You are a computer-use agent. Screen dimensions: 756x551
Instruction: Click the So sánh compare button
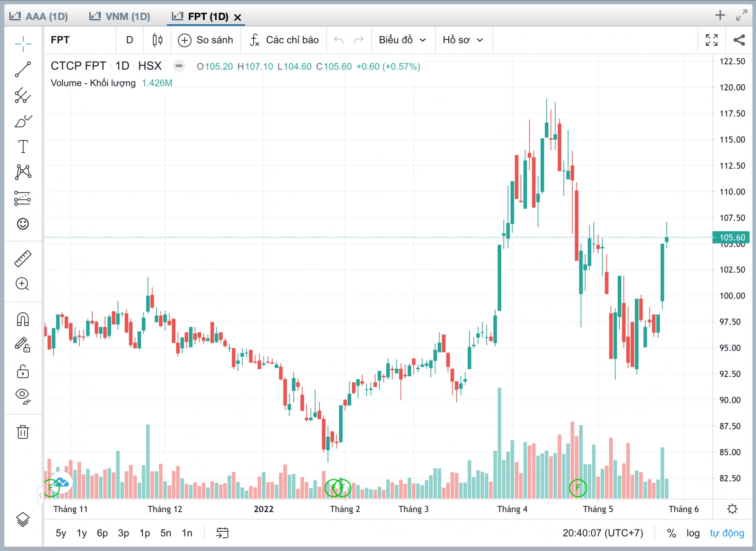point(206,40)
